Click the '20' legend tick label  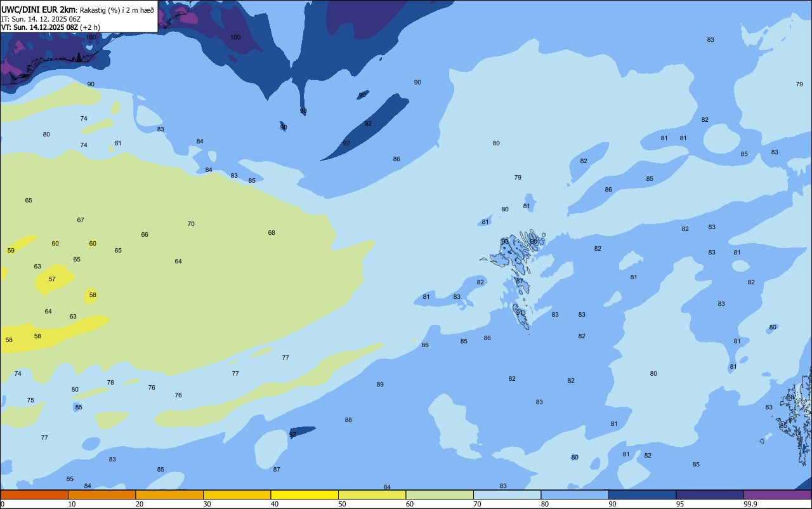(140, 504)
